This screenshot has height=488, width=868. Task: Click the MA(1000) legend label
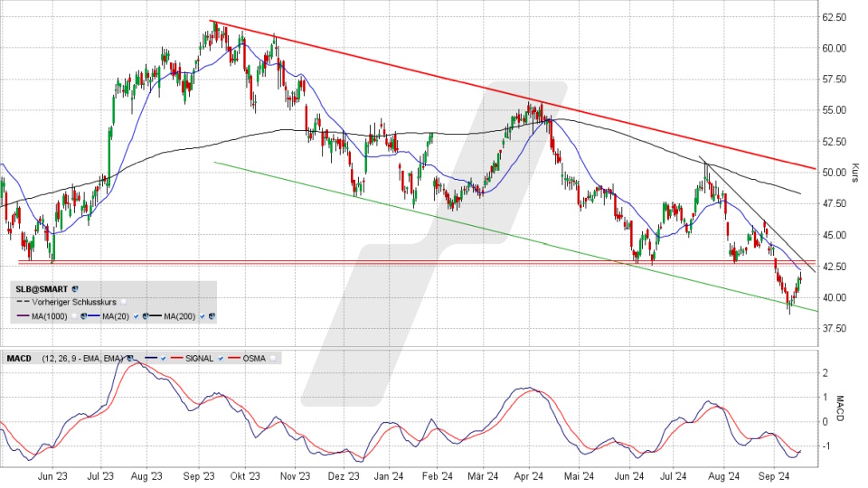[x=49, y=316]
